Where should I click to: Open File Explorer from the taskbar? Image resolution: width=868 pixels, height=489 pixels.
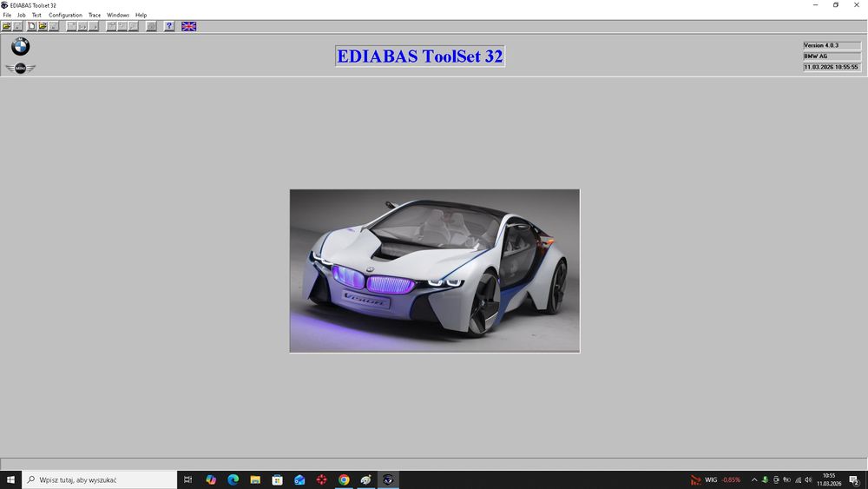click(x=255, y=479)
